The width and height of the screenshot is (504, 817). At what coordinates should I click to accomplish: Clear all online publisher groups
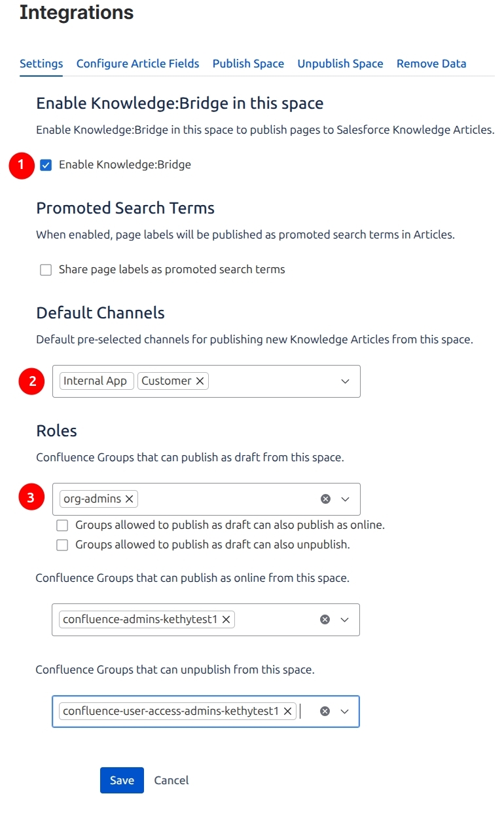[325, 620]
